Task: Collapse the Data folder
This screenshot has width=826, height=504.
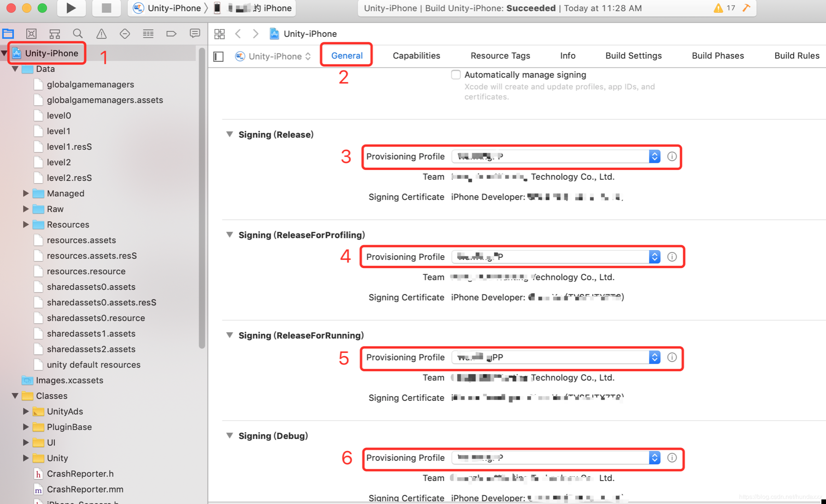Action: coord(15,69)
